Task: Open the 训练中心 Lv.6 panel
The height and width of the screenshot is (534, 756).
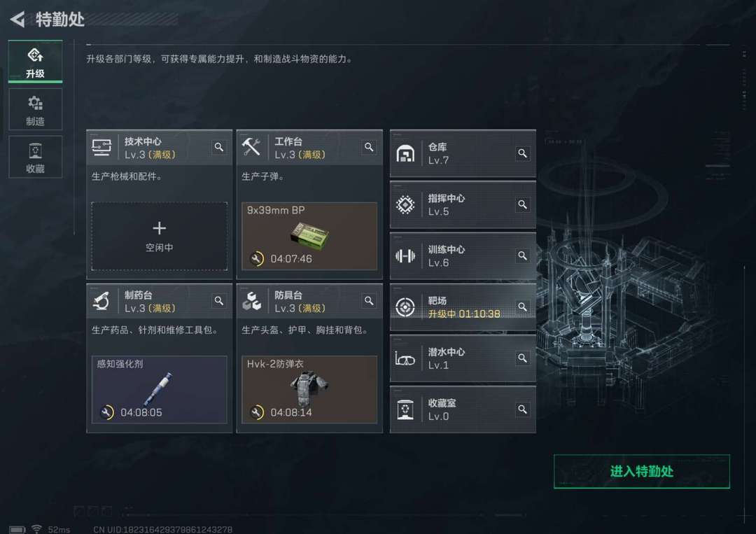Action: click(x=463, y=256)
